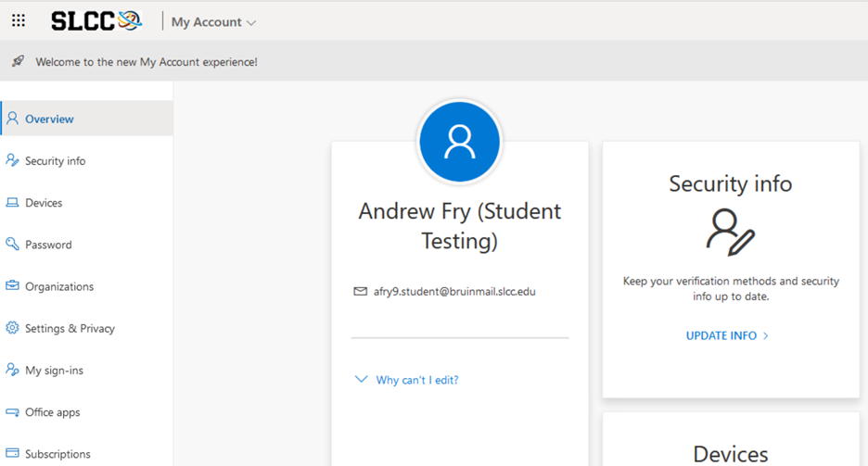Image resolution: width=868 pixels, height=466 pixels.
Task: Open the app launcher grid icon
Action: pyautogui.click(x=19, y=20)
